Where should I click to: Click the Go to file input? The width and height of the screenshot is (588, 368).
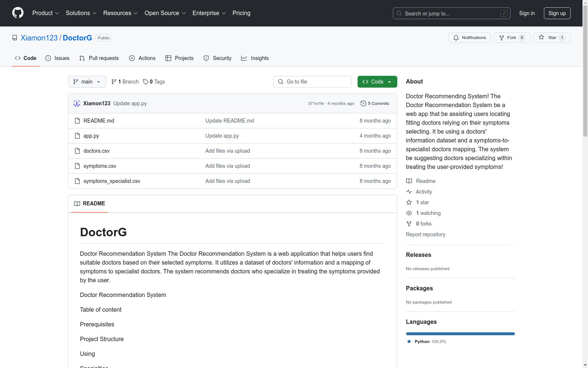(312, 82)
